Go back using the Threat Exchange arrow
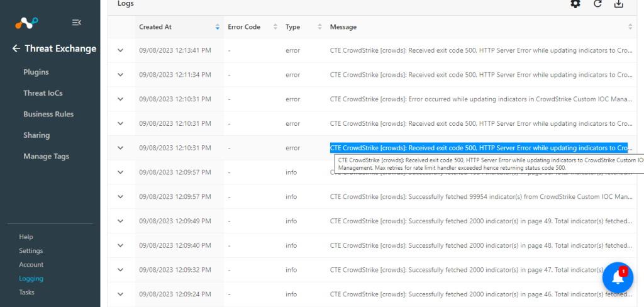 [x=16, y=48]
